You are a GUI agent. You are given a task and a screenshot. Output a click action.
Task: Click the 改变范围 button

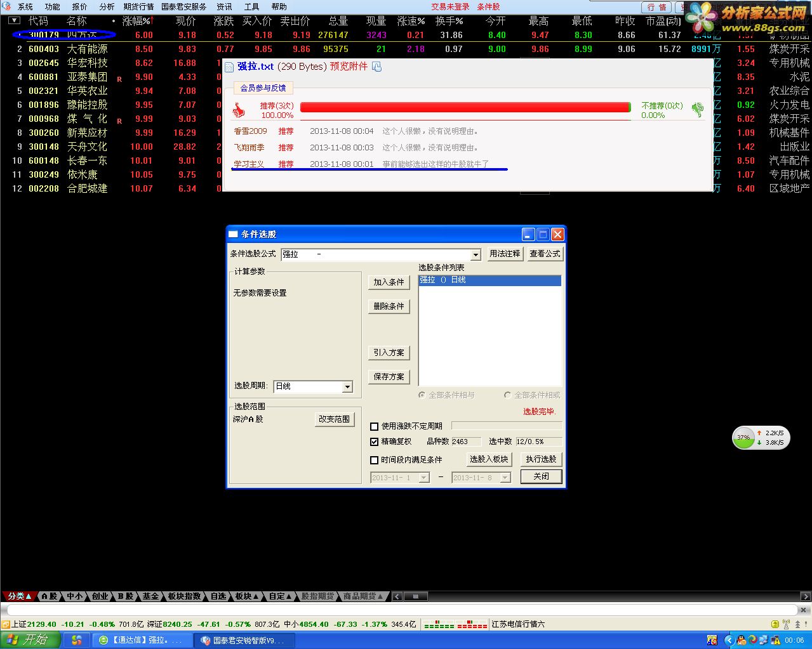335,419
